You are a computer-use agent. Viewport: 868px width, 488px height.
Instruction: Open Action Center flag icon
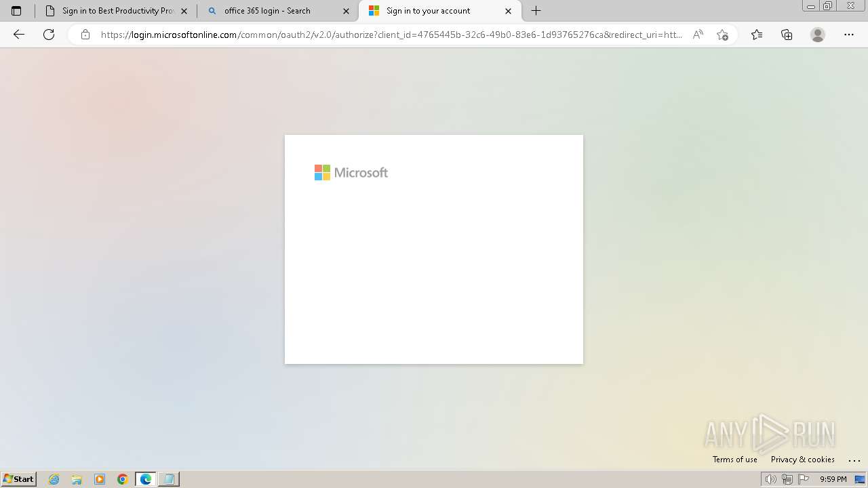804,479
